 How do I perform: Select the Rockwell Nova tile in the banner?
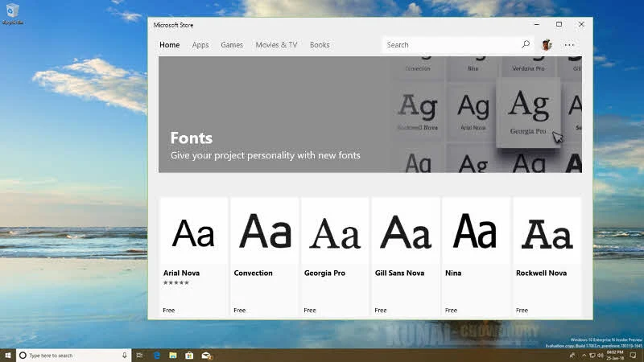(417, 111)
